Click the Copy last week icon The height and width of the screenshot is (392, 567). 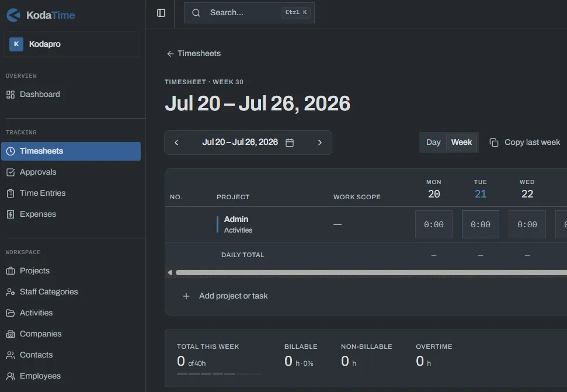(x=493, y=143)
